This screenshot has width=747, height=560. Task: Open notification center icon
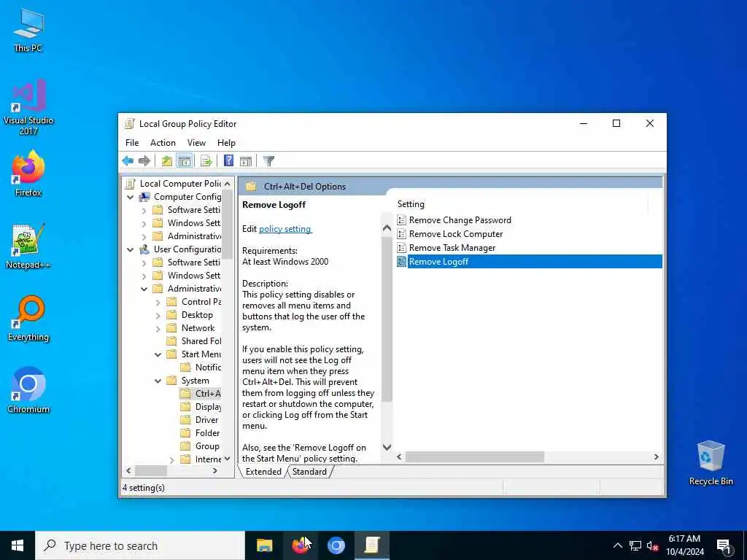pyautogui.click(x=724, y=546)
